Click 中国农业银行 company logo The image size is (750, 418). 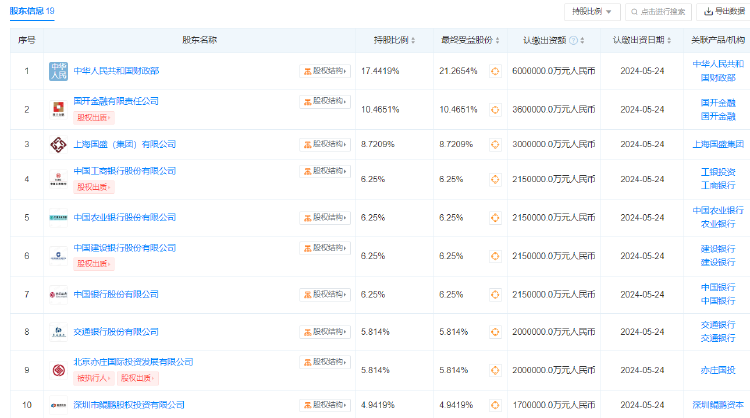[x=58, y=218]
